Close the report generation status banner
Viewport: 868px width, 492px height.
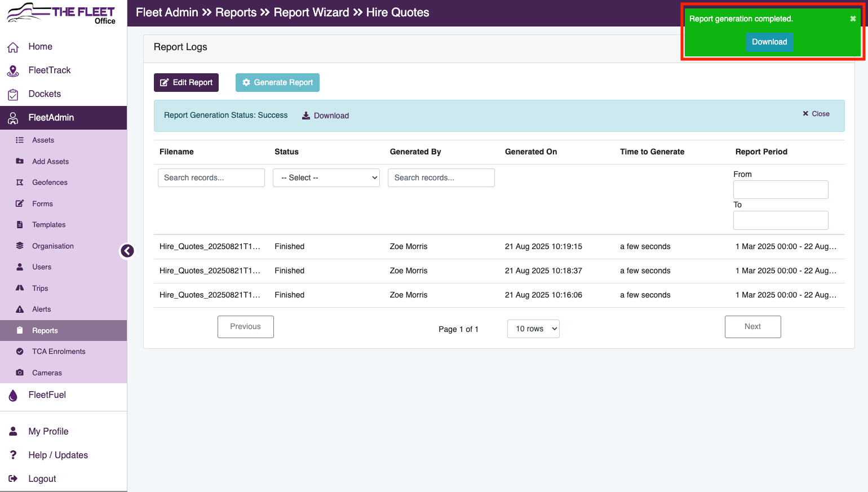(x=816, y=114)
